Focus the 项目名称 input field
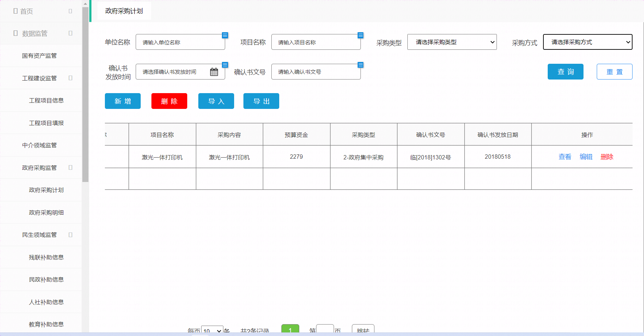This screenshot has width=644, height=336. pos(316,42)
